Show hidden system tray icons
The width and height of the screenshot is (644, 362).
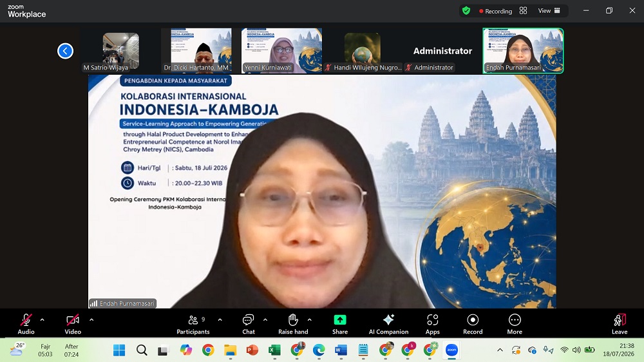point(500,350)
